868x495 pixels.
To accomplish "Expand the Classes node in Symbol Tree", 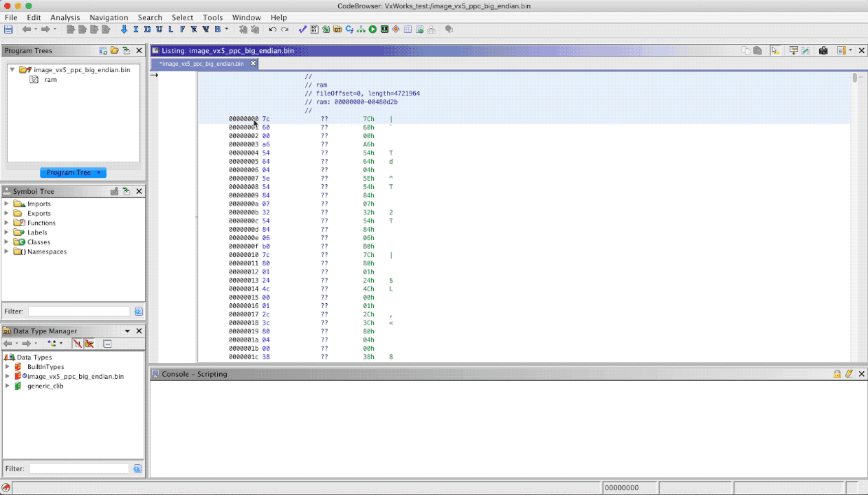I will (x=7, y=242).
